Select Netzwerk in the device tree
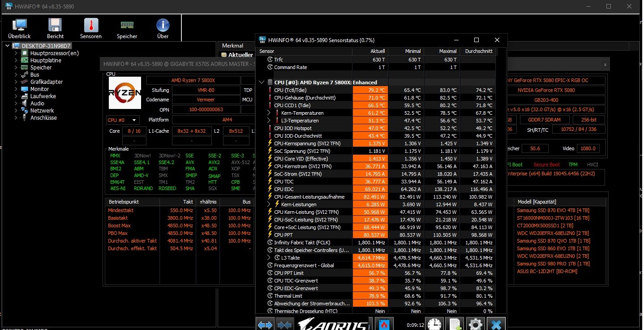Screen dimensions: 644x330 pyautogui.click(x=42, y=110)
